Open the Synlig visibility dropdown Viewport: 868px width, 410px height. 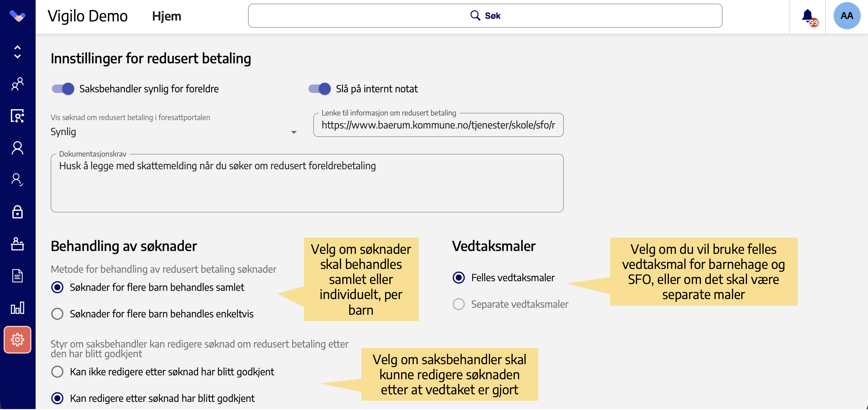tap(174, 132)
